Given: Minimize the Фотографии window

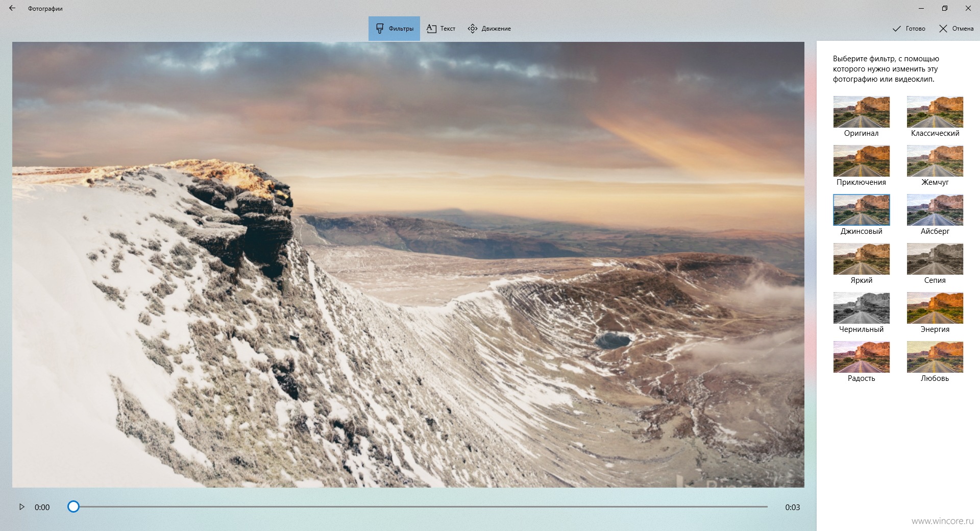Looking at the screenshot, I should coord(921,8).
